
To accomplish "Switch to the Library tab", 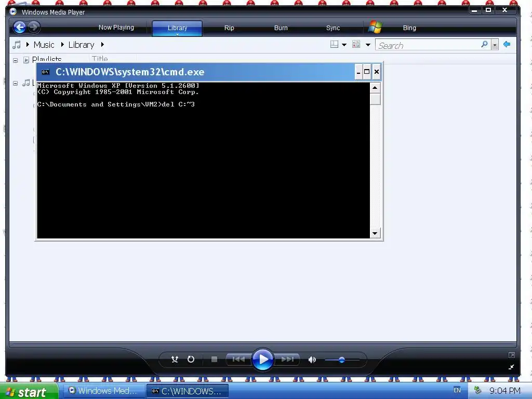I will tap(177, 28).
